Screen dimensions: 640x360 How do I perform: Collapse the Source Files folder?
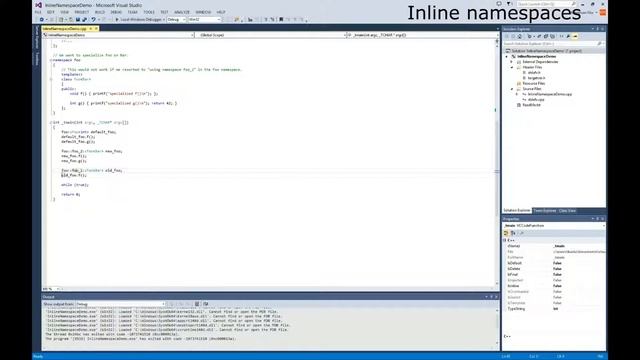tap(512, 89)
